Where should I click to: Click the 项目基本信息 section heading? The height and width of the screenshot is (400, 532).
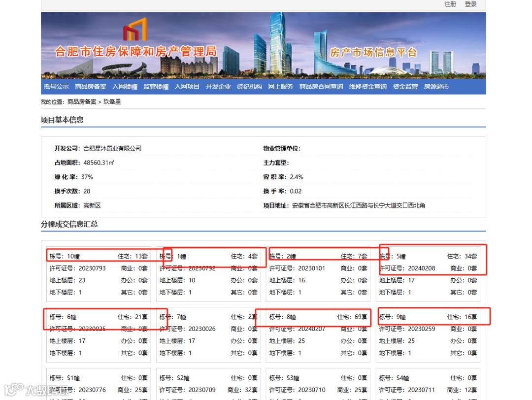pyautogui.click(x=62, y=120)
